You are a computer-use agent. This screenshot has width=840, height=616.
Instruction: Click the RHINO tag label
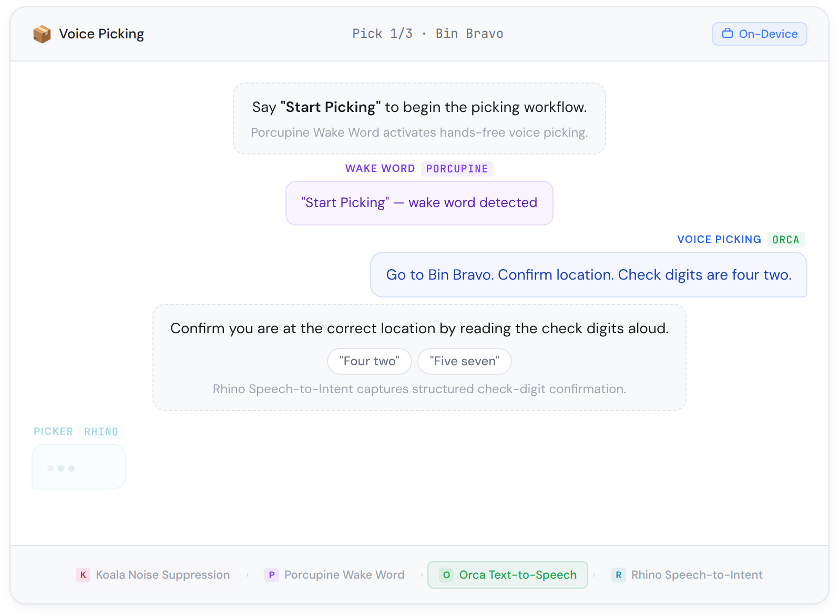(101, 432)
